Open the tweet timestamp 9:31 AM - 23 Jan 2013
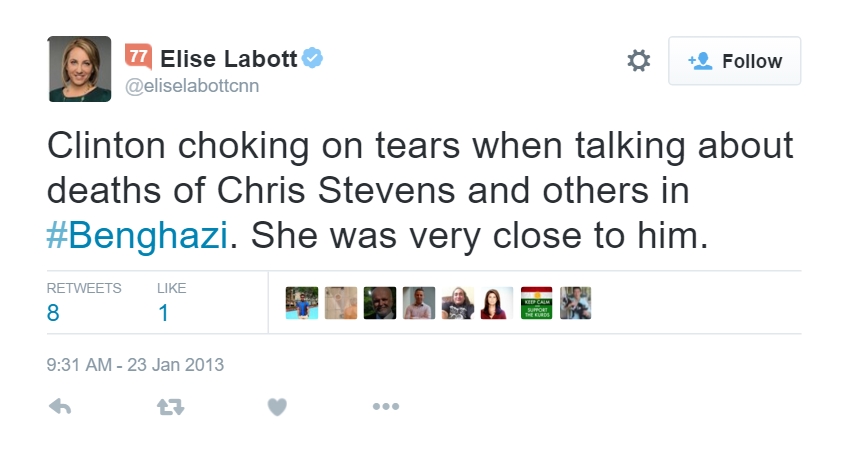The image size is (850, 462). [x=135, y=365]
